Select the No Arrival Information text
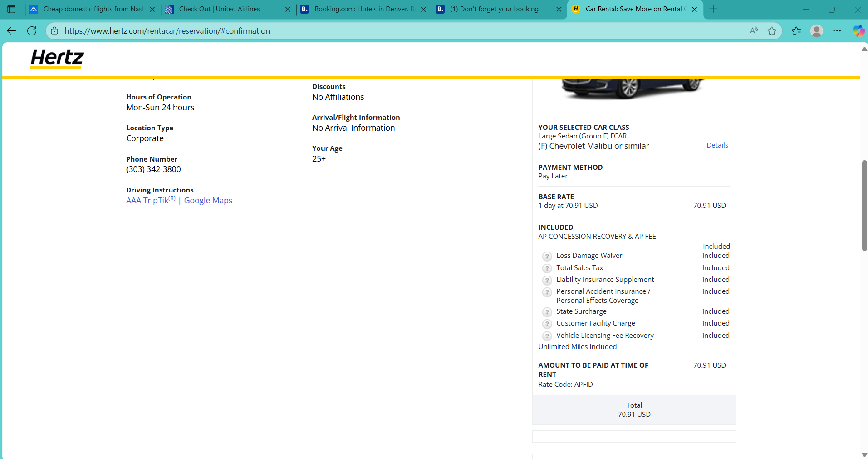Viewport: 868px width, 459px height. click(x=353, y=128)
